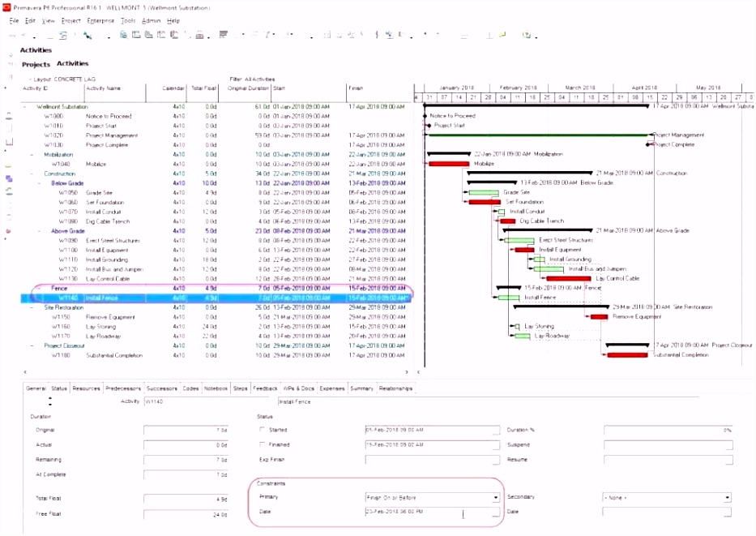756x536 pixels.
Task: Click the Original duration field
Action: (x=186, y=430)
